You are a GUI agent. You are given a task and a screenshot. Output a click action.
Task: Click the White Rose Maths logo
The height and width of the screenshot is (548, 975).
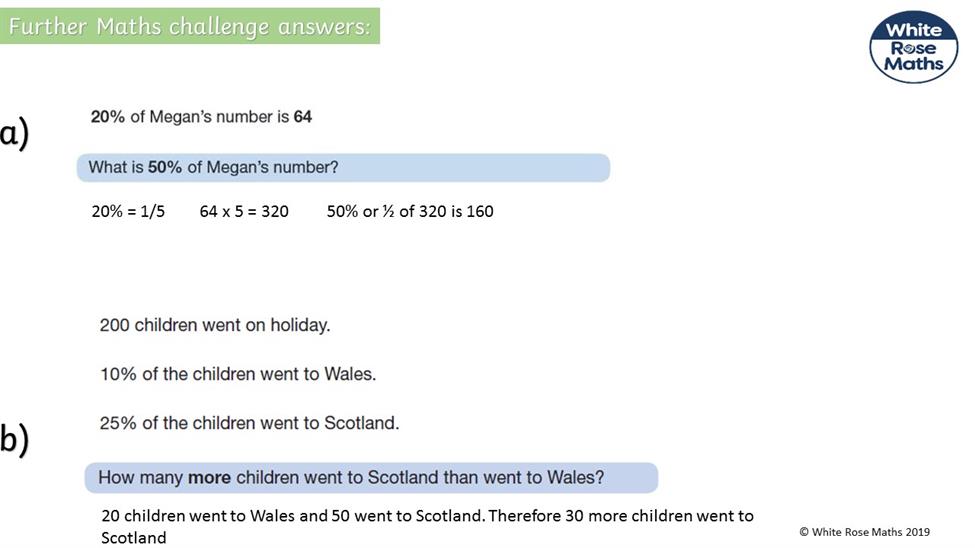(913, 47)
